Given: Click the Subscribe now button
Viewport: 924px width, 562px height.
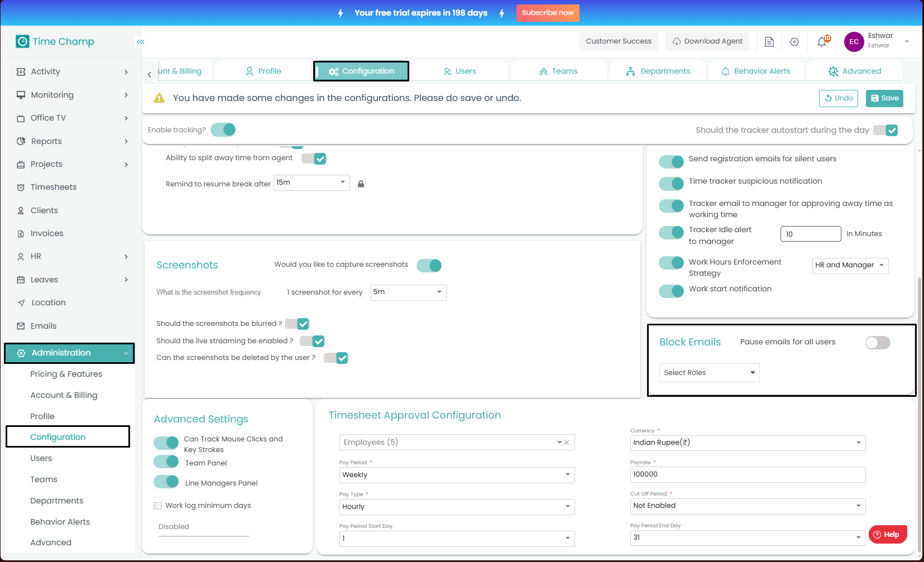Looking at the screenshot, I should point(547,13).
